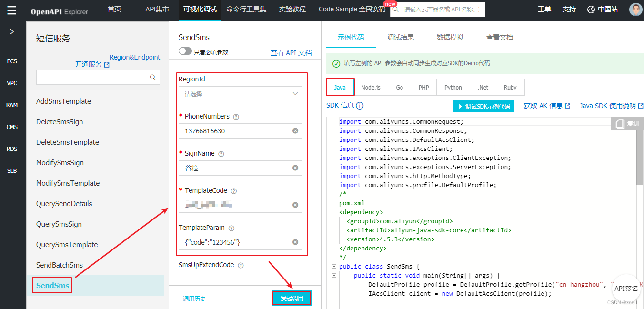The height and width of the screenshot is (309, 644).
Task: Open the 首页 top menu
Action: pyautogui.click(x=114, y=9)
